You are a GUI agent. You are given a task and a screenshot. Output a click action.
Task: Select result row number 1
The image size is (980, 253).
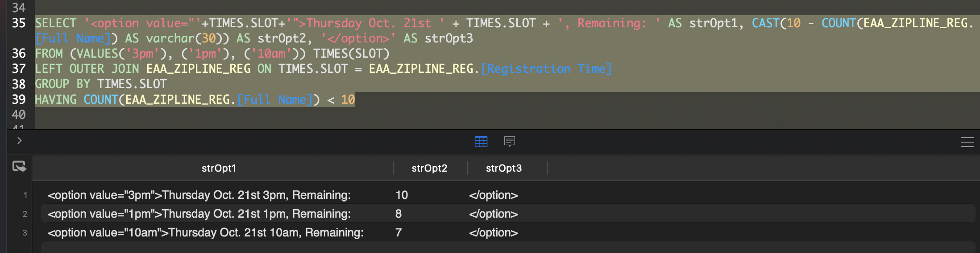tap(25, 195)
